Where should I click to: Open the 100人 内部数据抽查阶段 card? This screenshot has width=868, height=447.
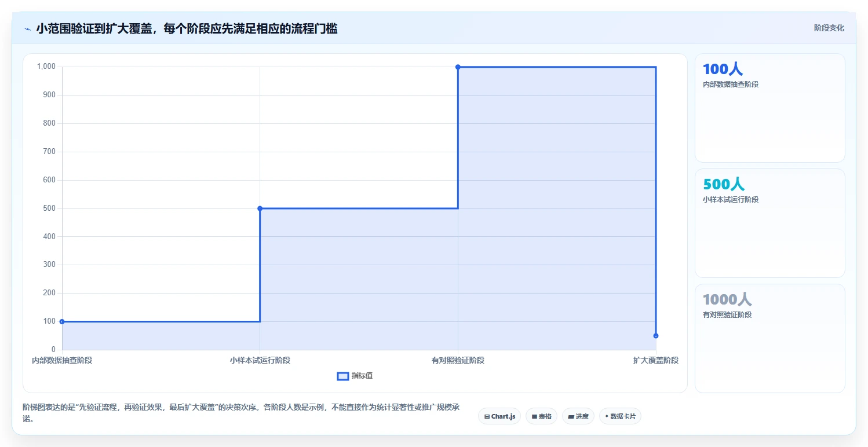769,108
